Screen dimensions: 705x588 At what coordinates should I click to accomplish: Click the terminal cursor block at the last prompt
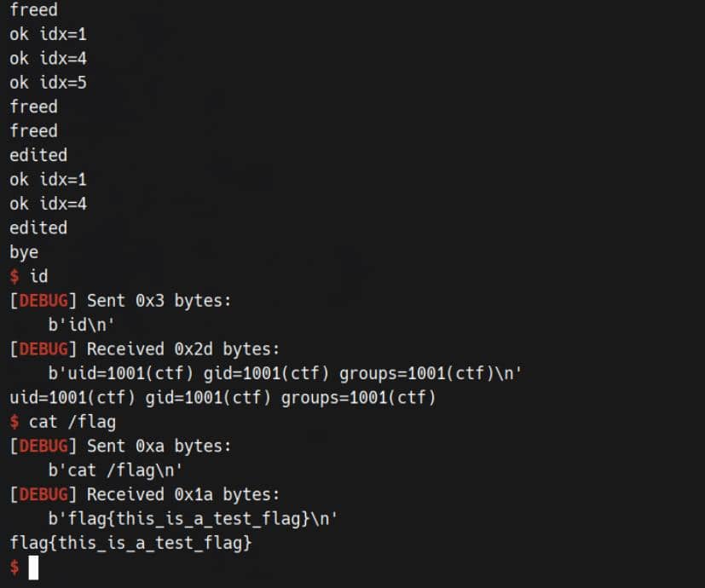coord(33,567)
